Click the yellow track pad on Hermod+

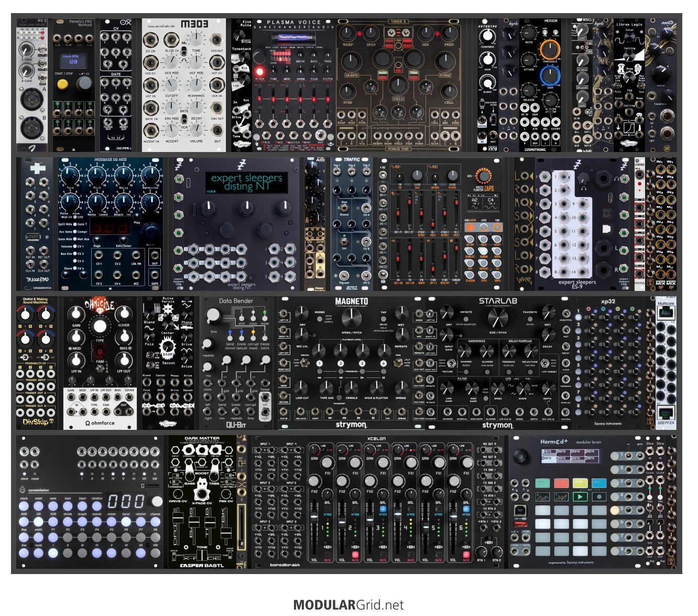pos(580,482)
